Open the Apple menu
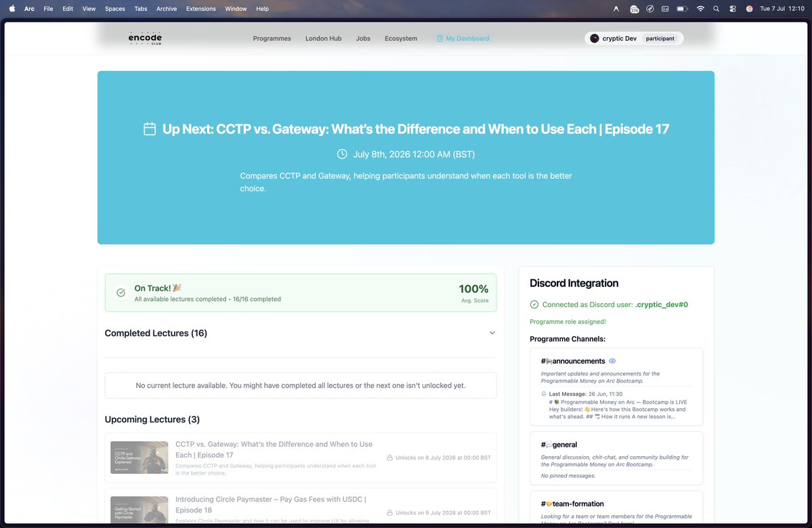 12,8
